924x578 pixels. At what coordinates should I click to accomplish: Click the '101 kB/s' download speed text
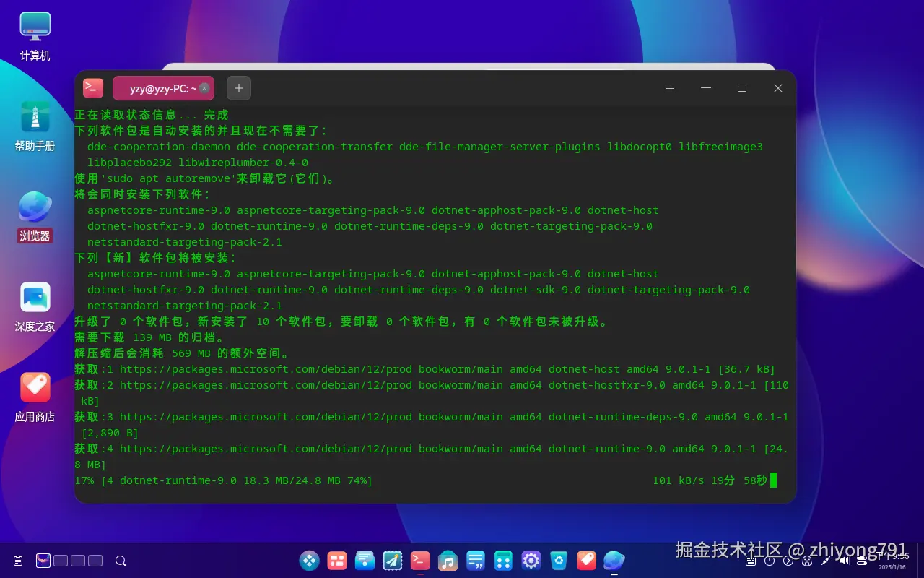coord(679,480)
